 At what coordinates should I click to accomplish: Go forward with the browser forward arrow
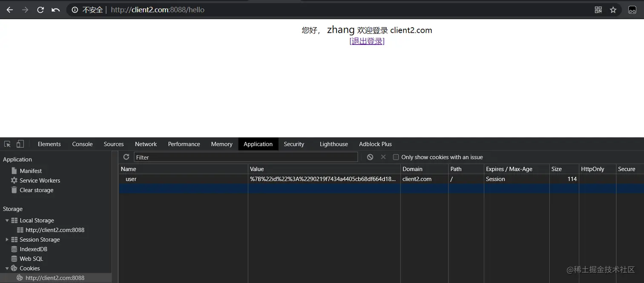pyautogui.click(x=25, y=10)
